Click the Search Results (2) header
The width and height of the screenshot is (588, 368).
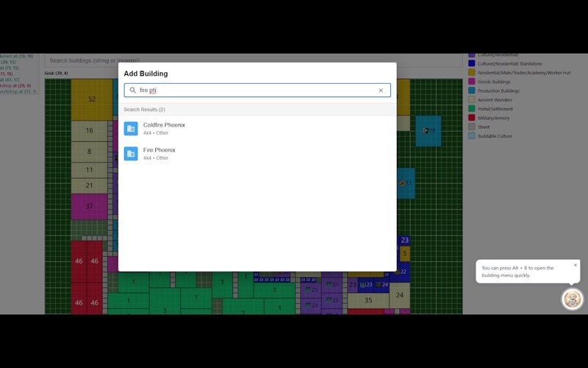point(144,110)
